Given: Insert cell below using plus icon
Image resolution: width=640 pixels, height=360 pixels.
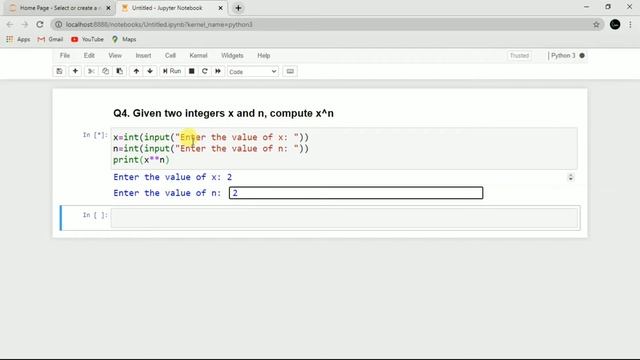Looking at the screenshot, I should (x=75, y=71).
